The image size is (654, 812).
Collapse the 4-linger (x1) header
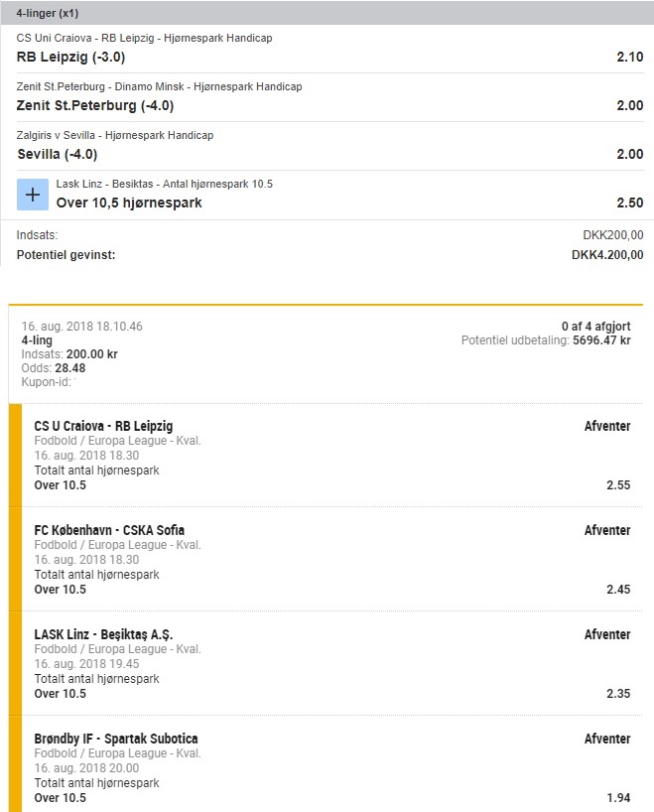42,15
